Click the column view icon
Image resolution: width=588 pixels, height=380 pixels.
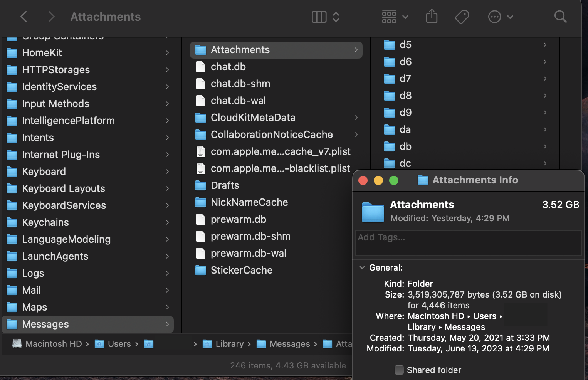(319, 17)
